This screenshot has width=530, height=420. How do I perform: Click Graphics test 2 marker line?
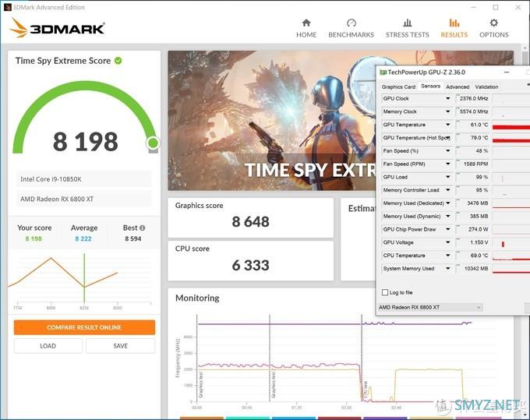coord(270,358)
